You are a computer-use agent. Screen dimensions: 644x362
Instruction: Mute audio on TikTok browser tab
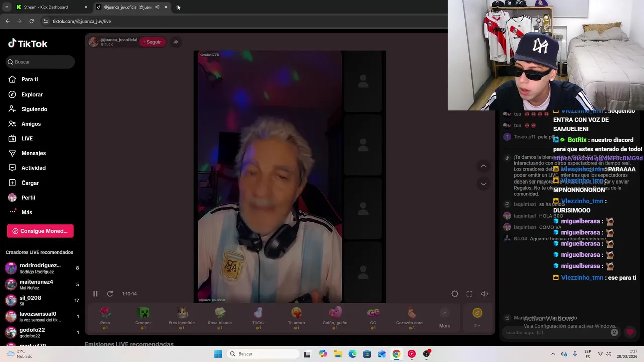(x=157, y=7)
